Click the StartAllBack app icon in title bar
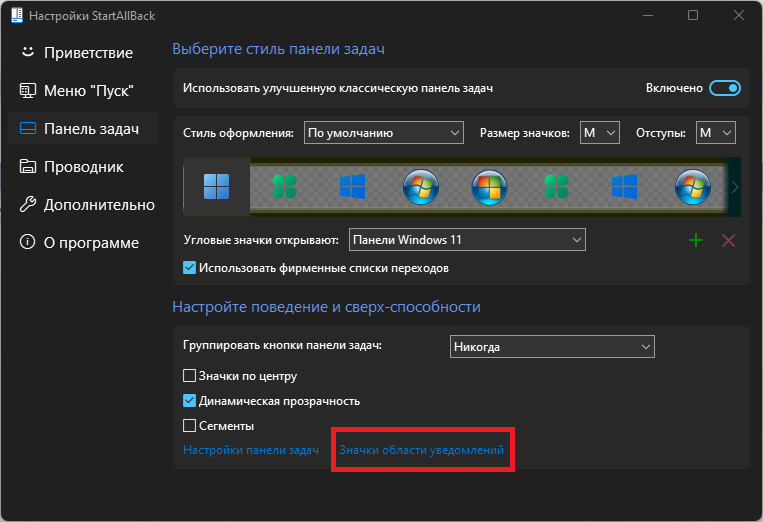This screenshot has height=522, width=763. [x=17, y=15]
